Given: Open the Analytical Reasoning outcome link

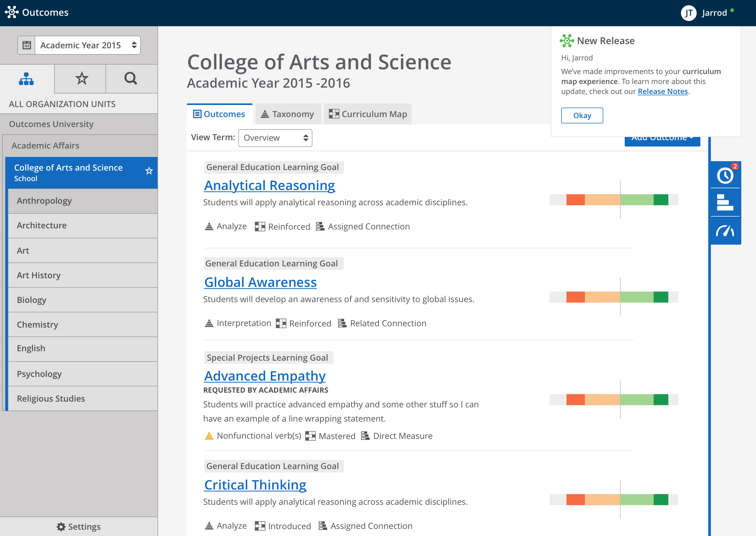Looking at the screenshot, I should [270, 186].
